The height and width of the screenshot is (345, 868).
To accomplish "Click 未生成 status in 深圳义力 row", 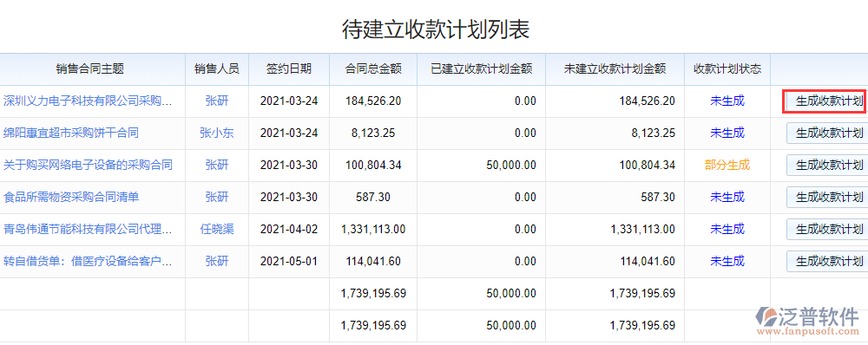I will (x=727, y=101).
